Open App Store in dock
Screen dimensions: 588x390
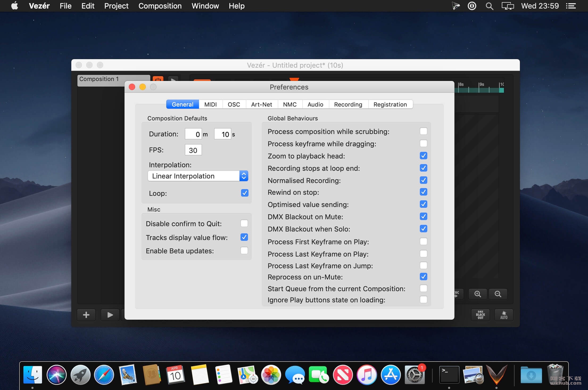coord(391,375)
